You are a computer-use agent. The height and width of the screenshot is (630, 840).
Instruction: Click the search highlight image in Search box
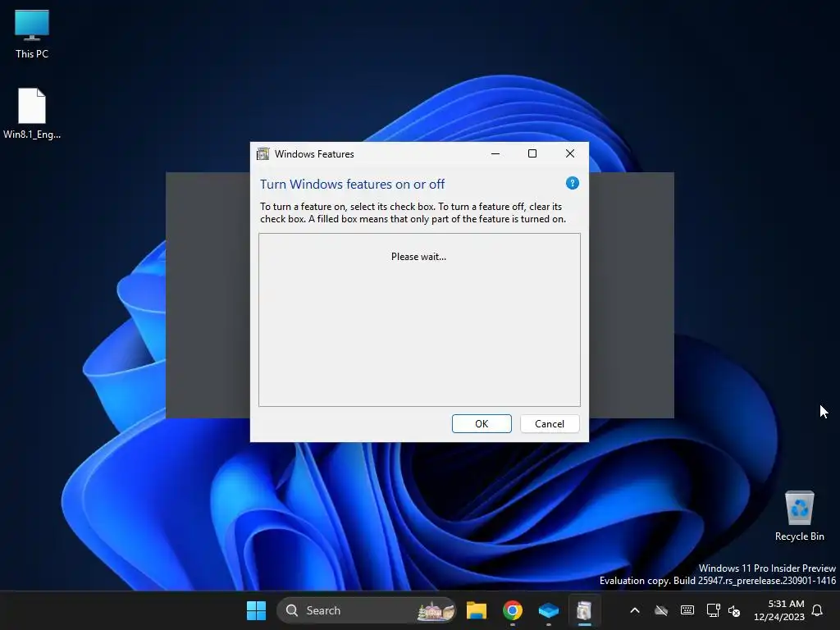[x=436, y=610]
